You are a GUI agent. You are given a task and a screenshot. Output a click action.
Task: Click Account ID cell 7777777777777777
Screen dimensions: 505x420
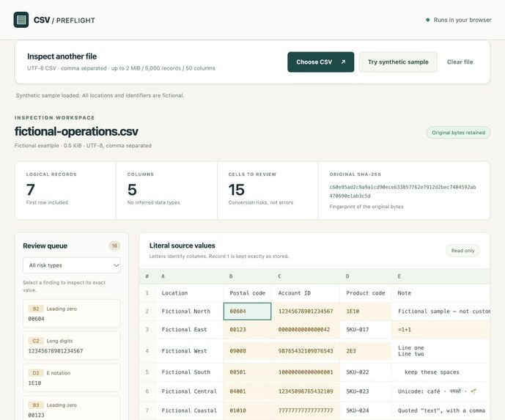(x=306, y=410)
